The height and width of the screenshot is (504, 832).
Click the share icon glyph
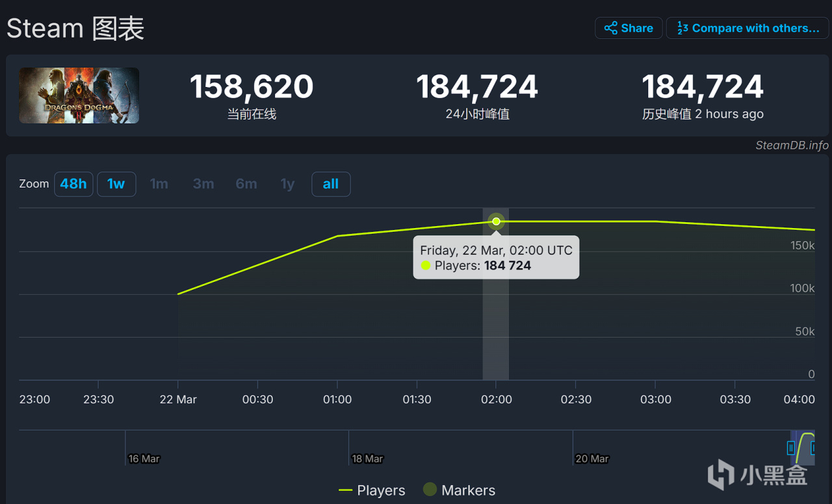pos(611,28)
